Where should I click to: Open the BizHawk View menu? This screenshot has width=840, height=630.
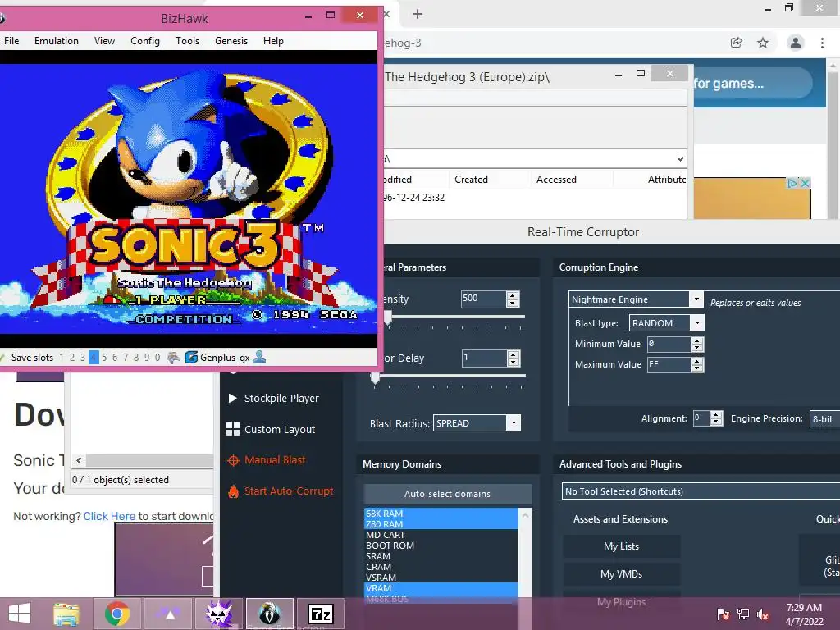104,41
